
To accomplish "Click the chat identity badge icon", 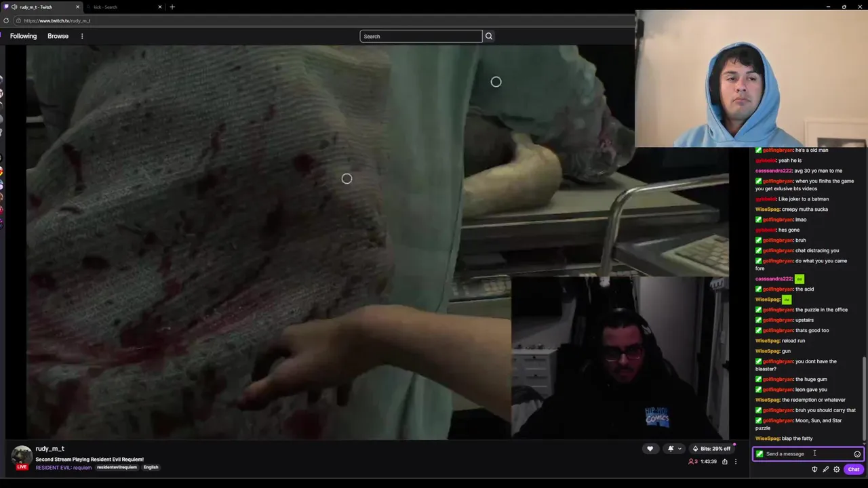I will point(759,454).
